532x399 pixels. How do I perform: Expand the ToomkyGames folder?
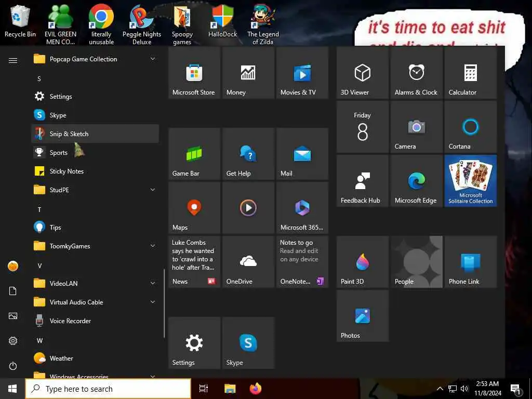pyautogui.click(x=95, y=246)
